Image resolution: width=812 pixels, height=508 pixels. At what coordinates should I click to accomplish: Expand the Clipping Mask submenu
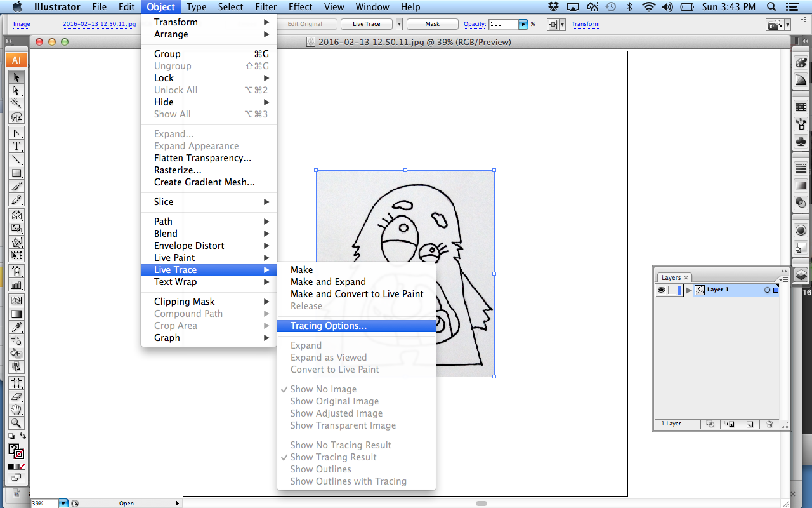pyautogui.click(x=209, y=302)
